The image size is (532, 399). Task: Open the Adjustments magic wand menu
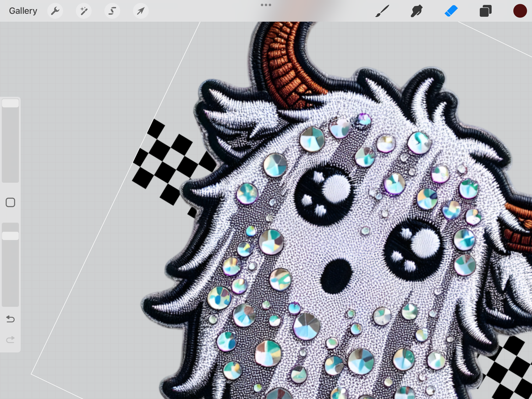84,11
